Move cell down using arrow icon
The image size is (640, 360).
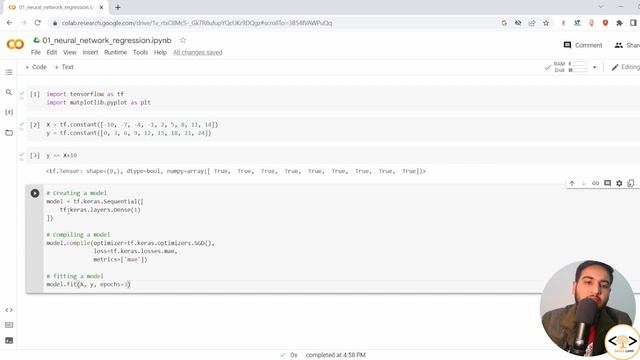584,183
